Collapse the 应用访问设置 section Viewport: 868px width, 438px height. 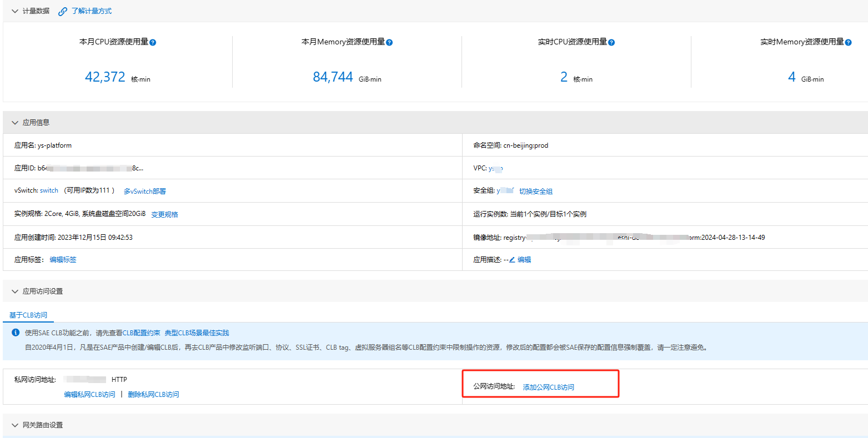click(15, 291)
